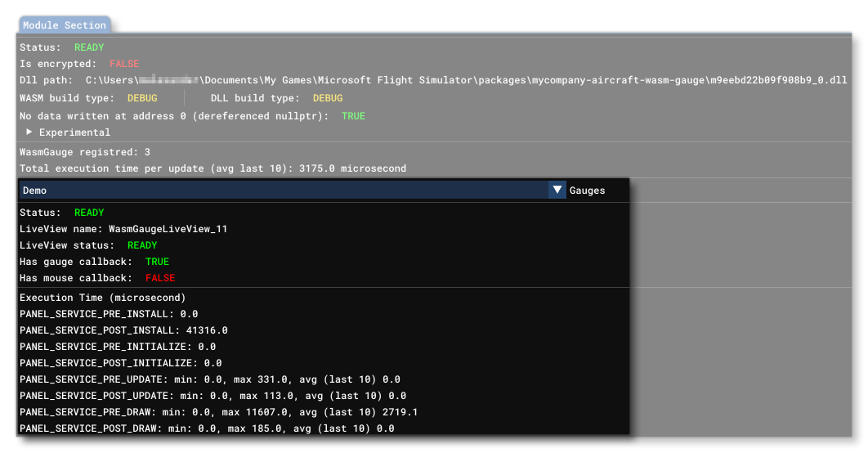Click the Execution Time (microsecond) header
This screenshot has height=453, width=868.
tap(102, 298)
